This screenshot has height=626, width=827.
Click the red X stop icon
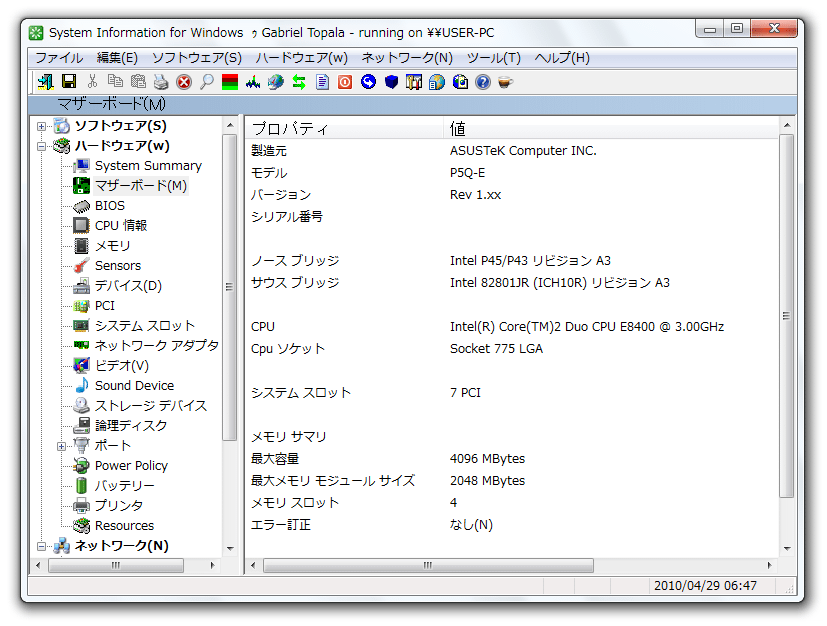click(184, 82)
